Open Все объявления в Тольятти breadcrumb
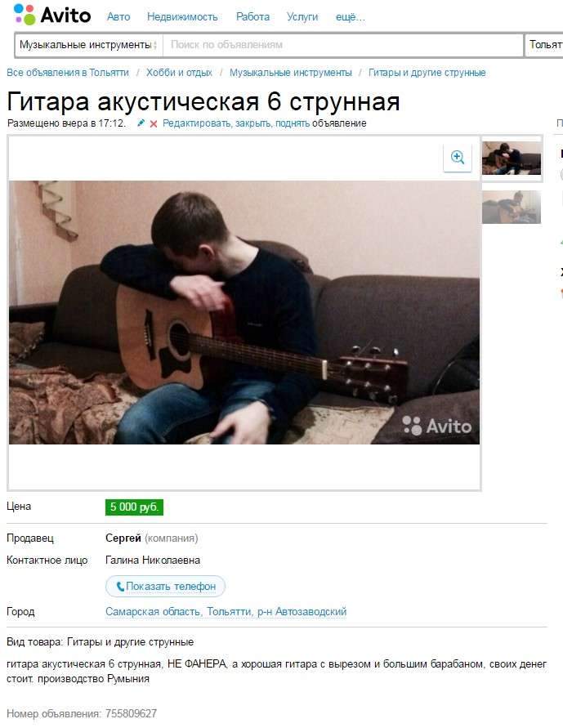 point(67,73)
